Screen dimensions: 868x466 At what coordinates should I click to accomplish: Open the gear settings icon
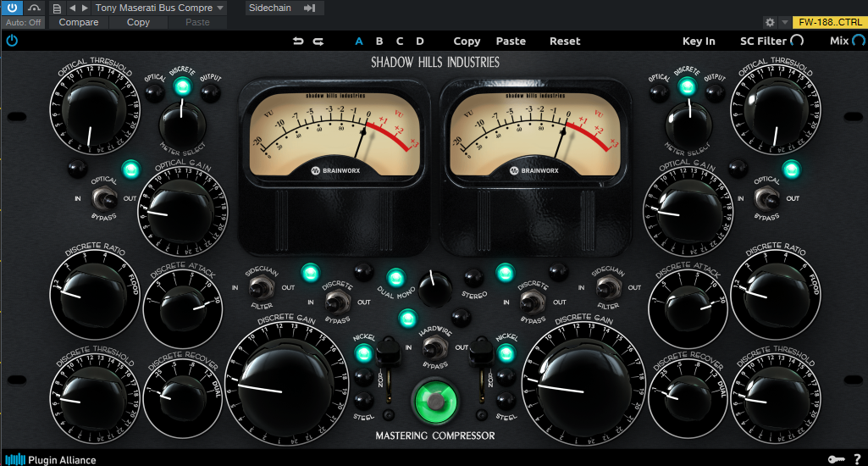(770, 22)
